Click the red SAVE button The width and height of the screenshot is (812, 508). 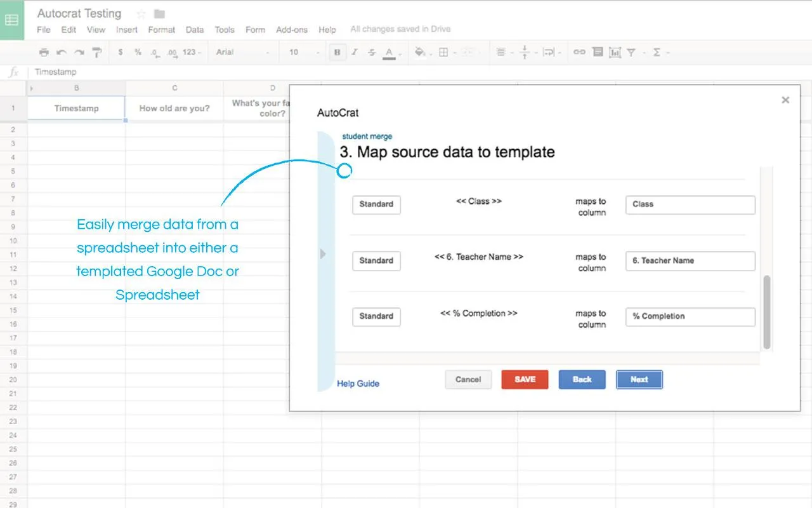525,380
